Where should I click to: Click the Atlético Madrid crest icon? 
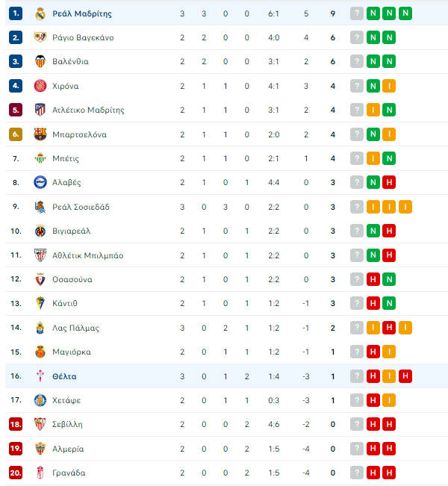pyautogui.click(x=40, y=110)
